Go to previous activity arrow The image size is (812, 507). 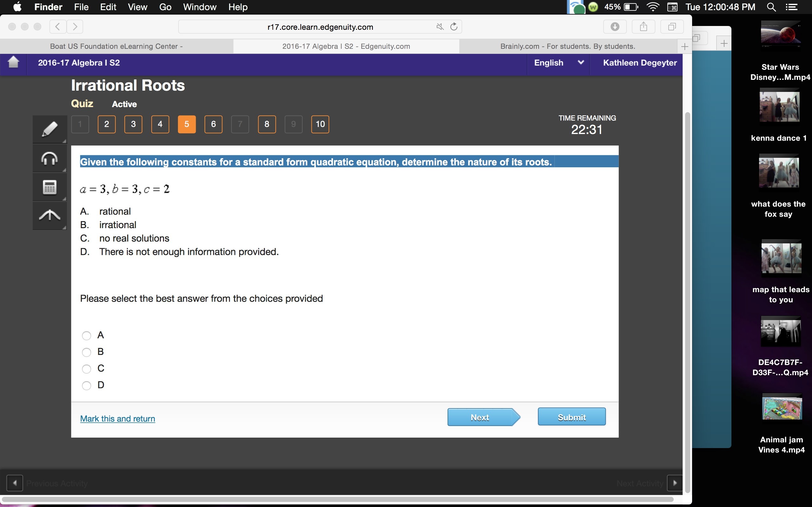coord(15,483)
